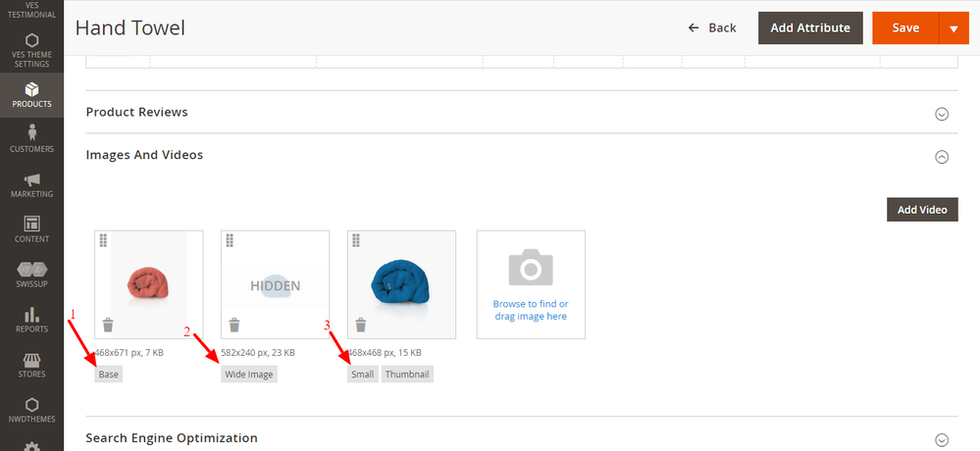
Task: Open the Marketing sidebar menu
Action: [31, 184]
